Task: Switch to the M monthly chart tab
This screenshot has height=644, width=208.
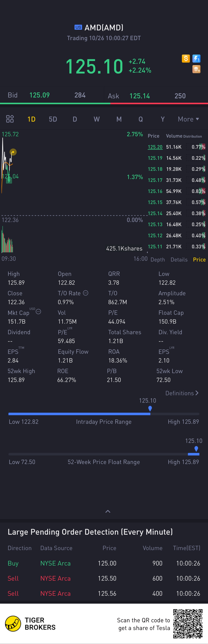Action: (x=119, y=119)
